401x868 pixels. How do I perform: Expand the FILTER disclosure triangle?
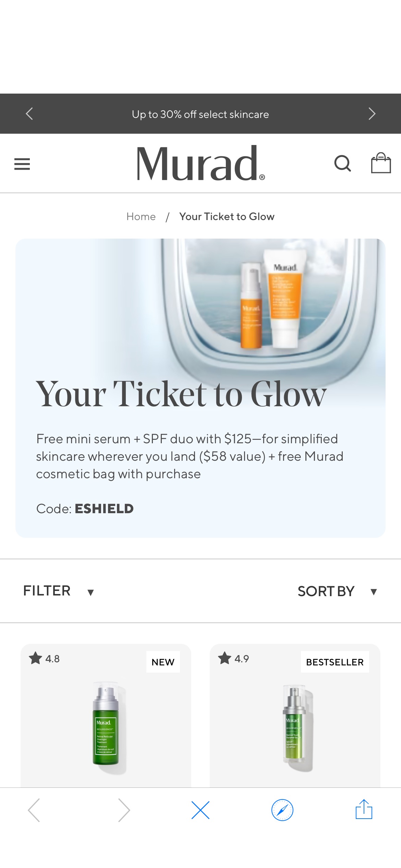pyautogui.click(x=90, y=592)
